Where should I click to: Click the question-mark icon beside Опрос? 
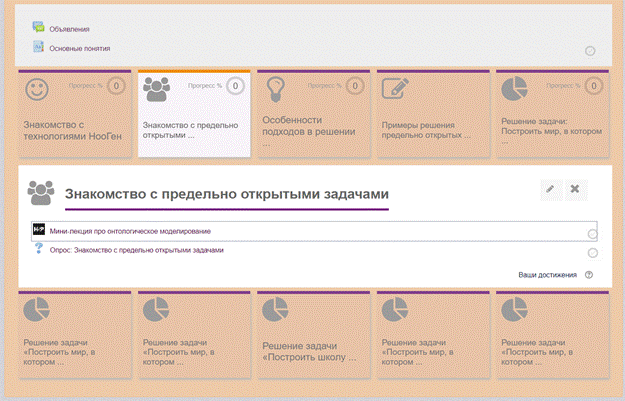(39, 249)
